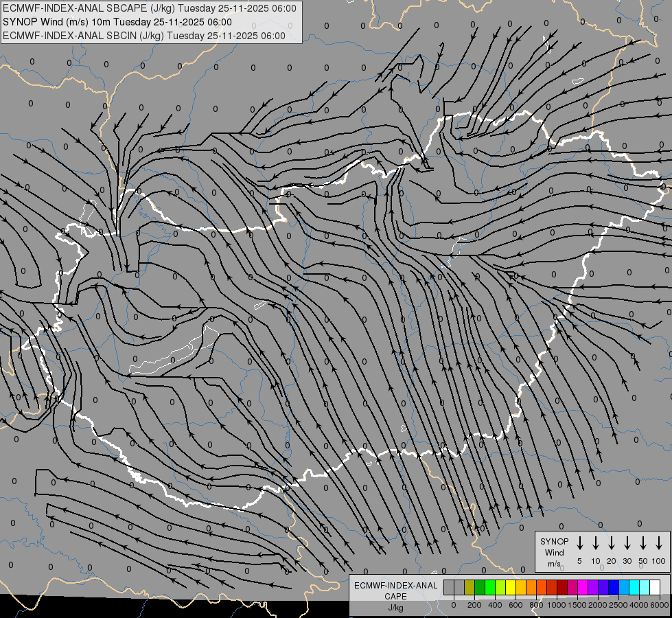Click the SYNOP Wind 10m title line

(117, 22)
